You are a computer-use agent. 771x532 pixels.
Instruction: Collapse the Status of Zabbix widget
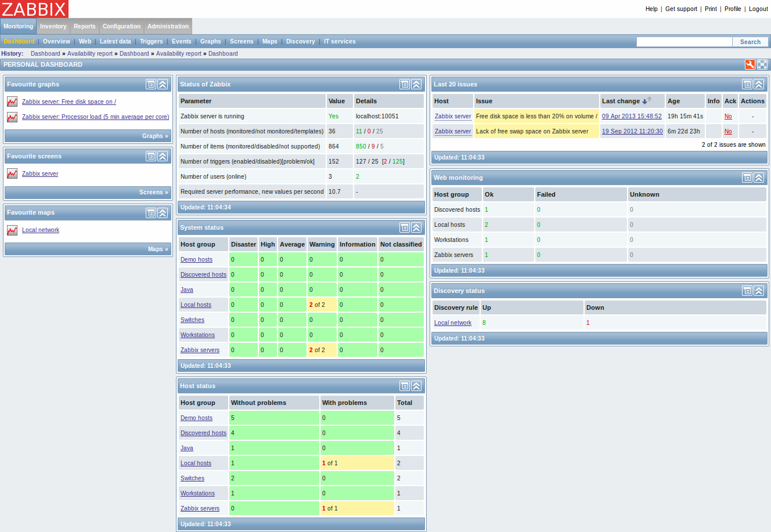(x=416, y=84)
